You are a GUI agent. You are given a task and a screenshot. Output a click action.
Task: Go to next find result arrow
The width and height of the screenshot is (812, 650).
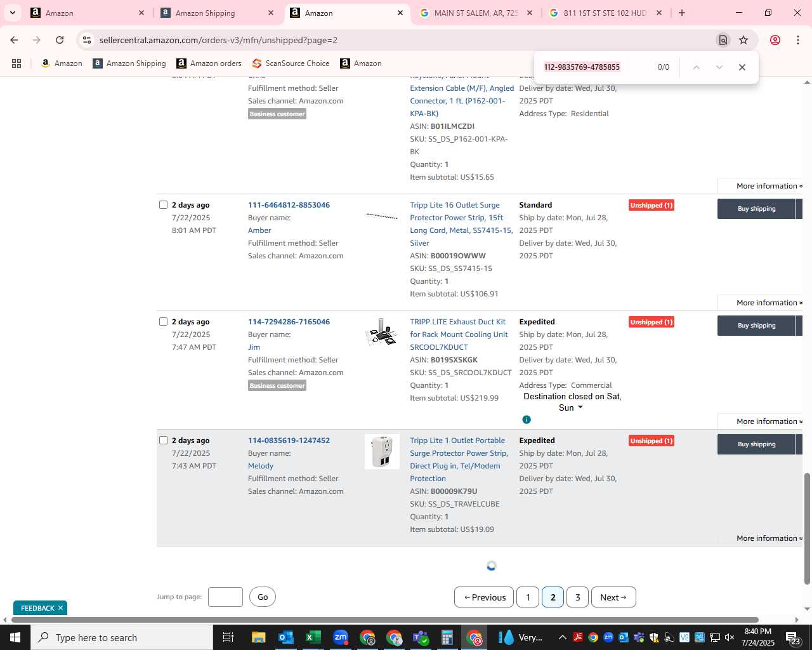[x=719, y=67]
